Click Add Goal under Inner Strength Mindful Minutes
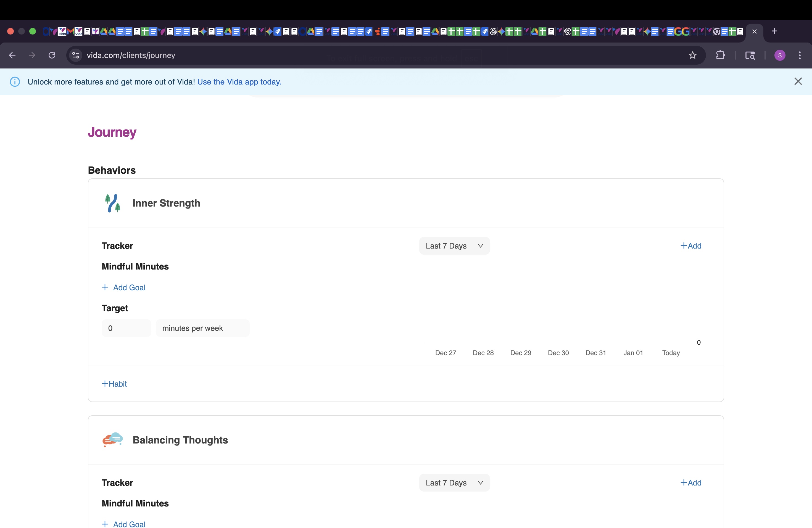The image size is (812, 528). pyautogui.click(x=123, y=287)
